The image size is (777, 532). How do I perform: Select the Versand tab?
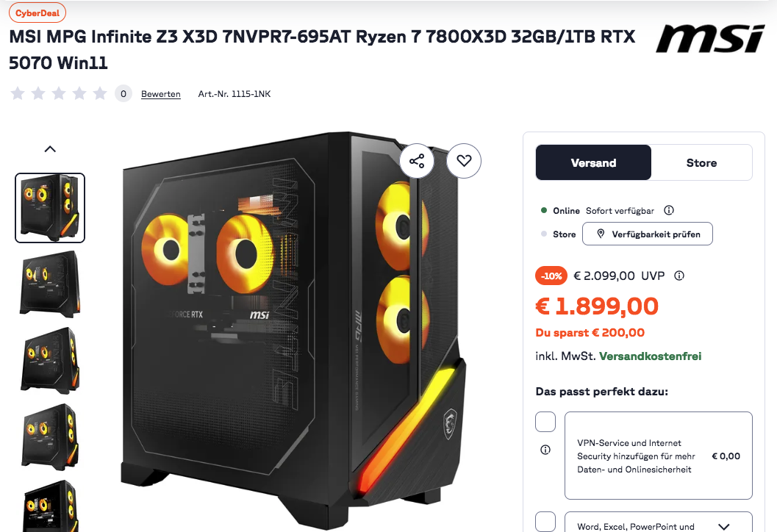pyautogui.click(x=593, y=162)
